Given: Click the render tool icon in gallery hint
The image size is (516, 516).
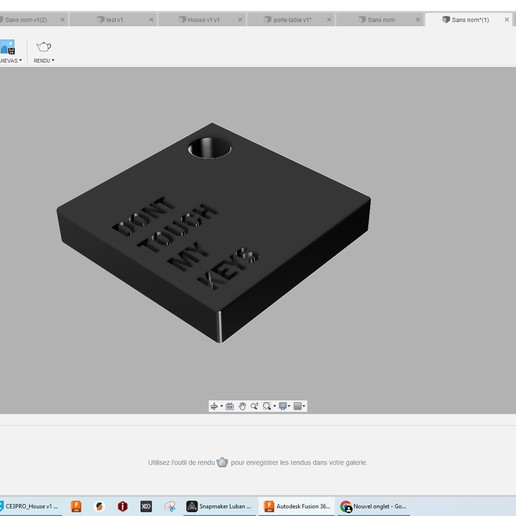Looking at the screenshot, I should coord(222,462).
